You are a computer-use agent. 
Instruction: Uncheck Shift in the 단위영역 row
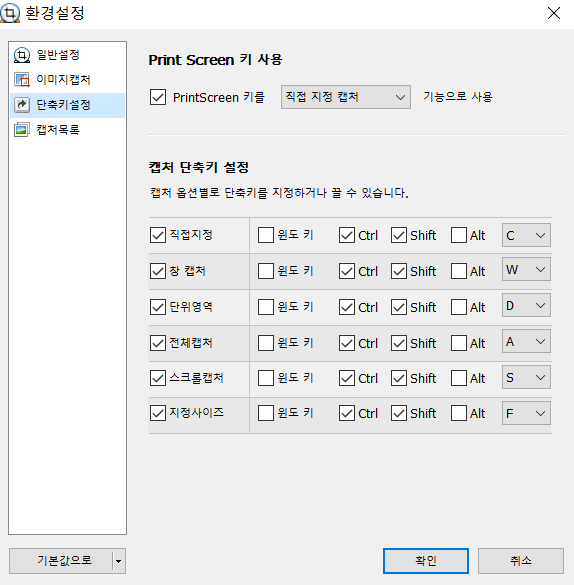(x=399, y=307)
